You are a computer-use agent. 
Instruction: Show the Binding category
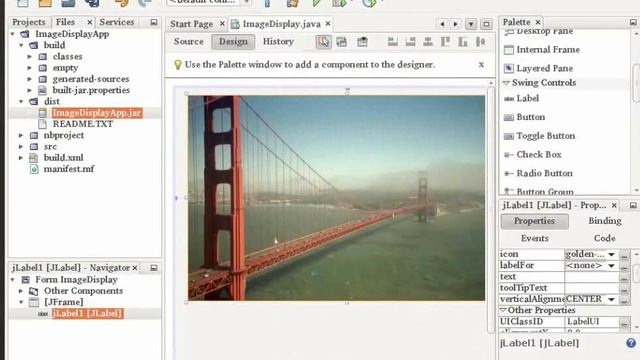click(x=604, y=221)
